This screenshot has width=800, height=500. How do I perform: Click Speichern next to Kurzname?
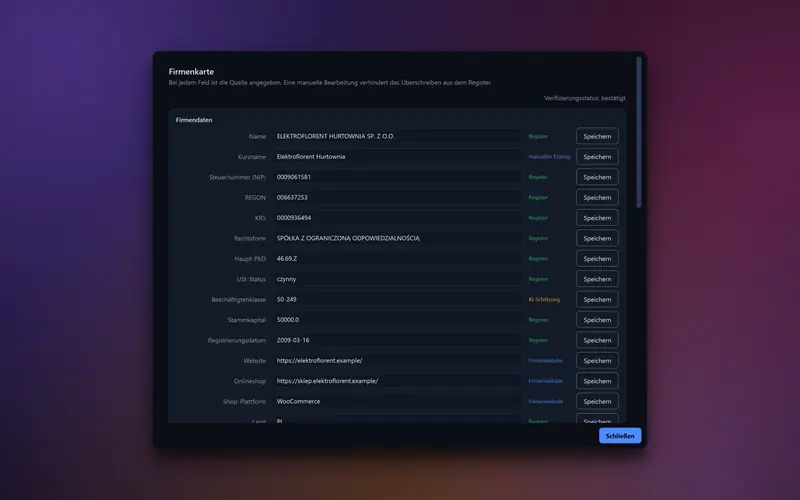pyautogui.click(x=597, y=157)
